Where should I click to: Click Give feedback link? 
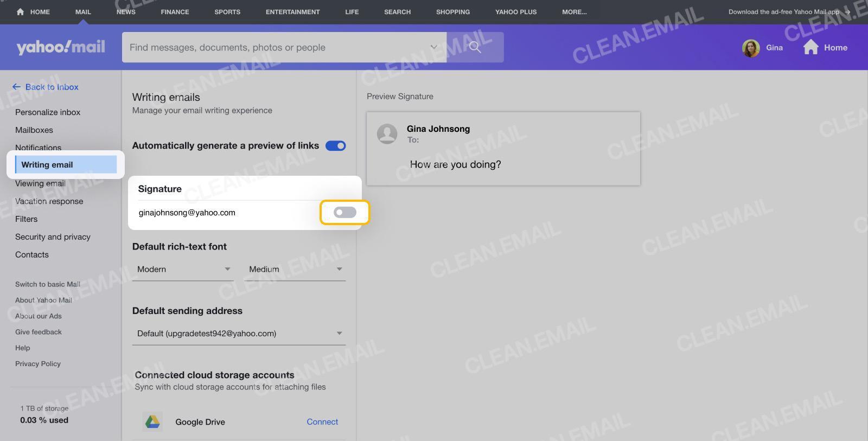tap(39, 332)
